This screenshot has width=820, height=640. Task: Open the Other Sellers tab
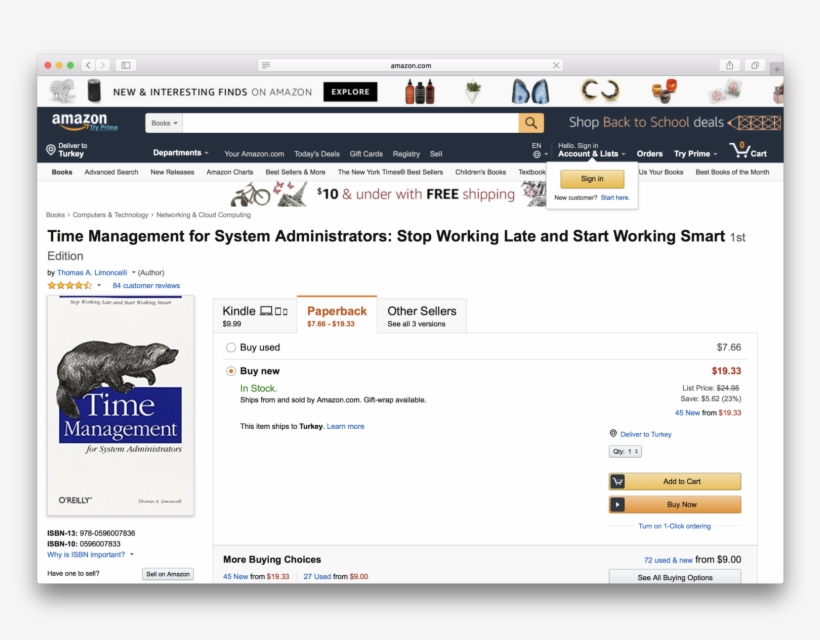point(421,316)
